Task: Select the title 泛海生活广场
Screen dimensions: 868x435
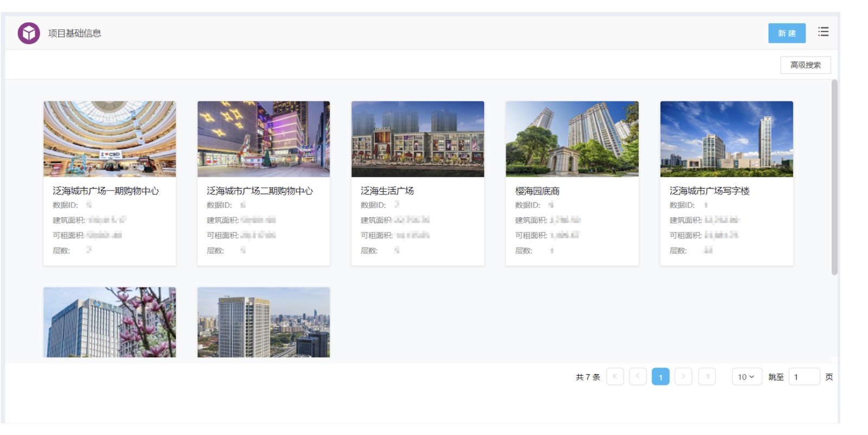Action: click(387, 191)
